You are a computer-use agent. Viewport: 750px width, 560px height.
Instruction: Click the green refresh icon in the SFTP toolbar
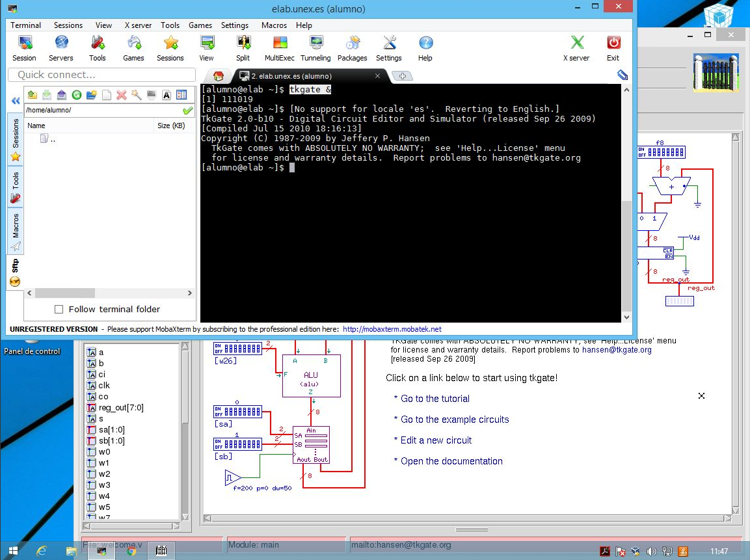point(77,95)
